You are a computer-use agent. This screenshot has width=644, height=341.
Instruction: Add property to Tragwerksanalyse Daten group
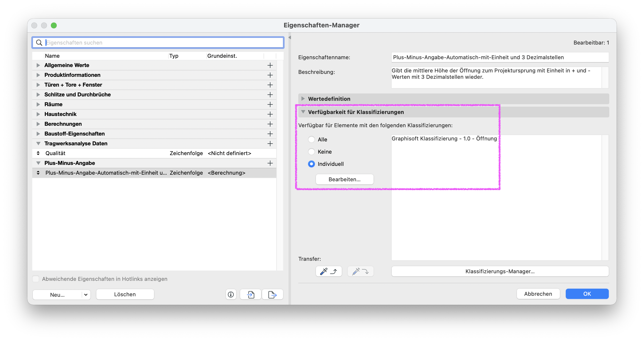click(270, 143)
